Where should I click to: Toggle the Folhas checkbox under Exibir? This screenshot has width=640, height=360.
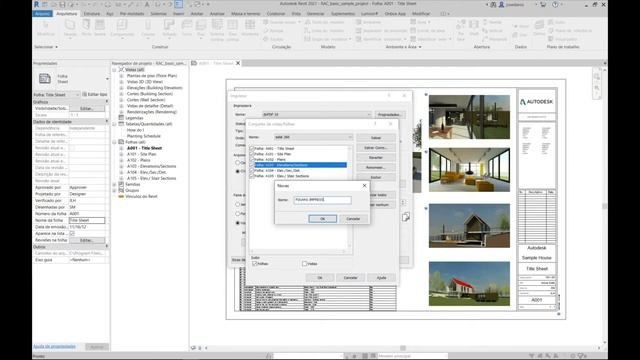[255, 264]
